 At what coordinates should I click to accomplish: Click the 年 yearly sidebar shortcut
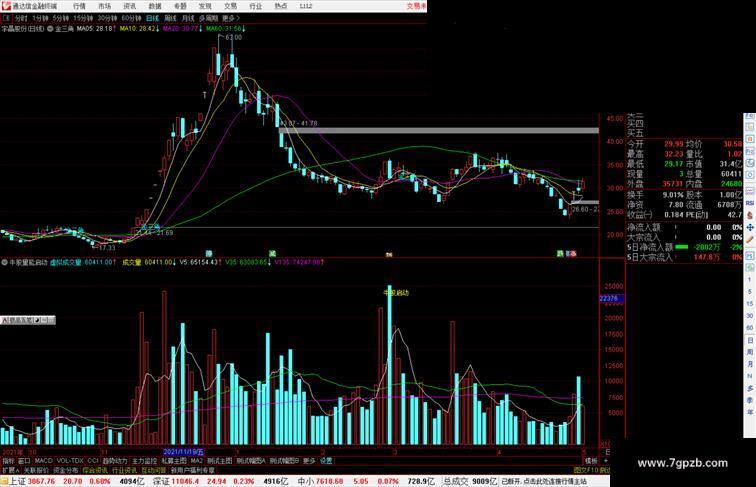(x=750, y=412)
